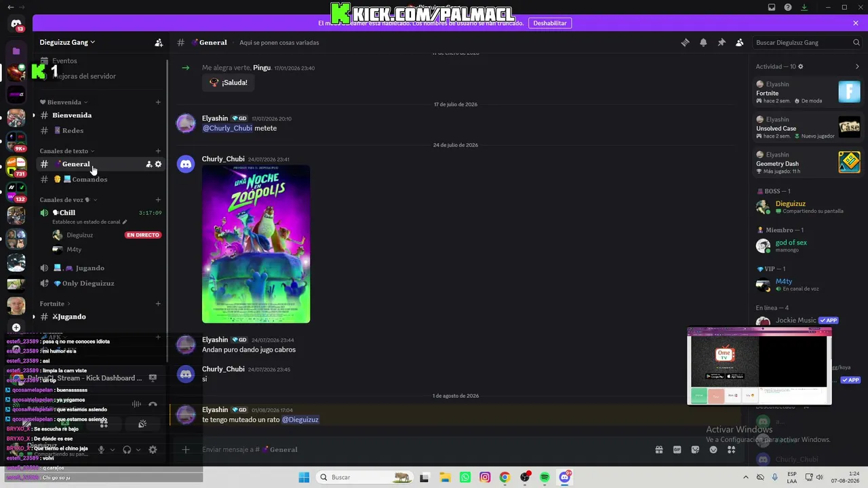Viewport: 868px width, 488px height.
Task: Open the Help icon in title bar
Action: pyautogui.click(x=788, y=7)
